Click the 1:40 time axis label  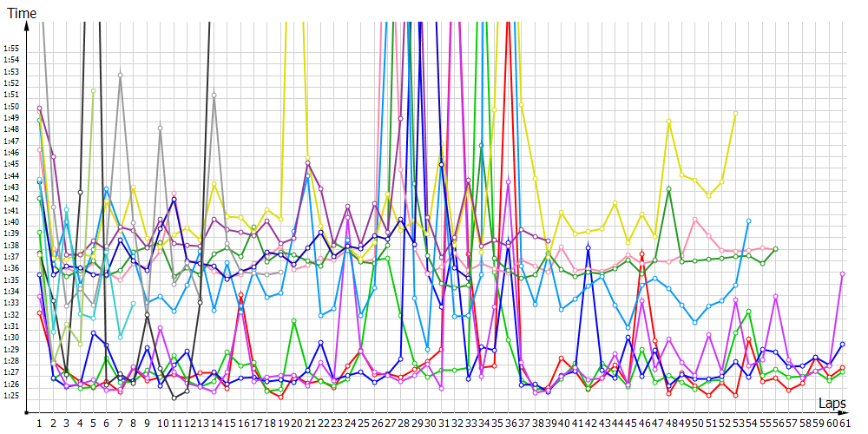click(12, 221)
